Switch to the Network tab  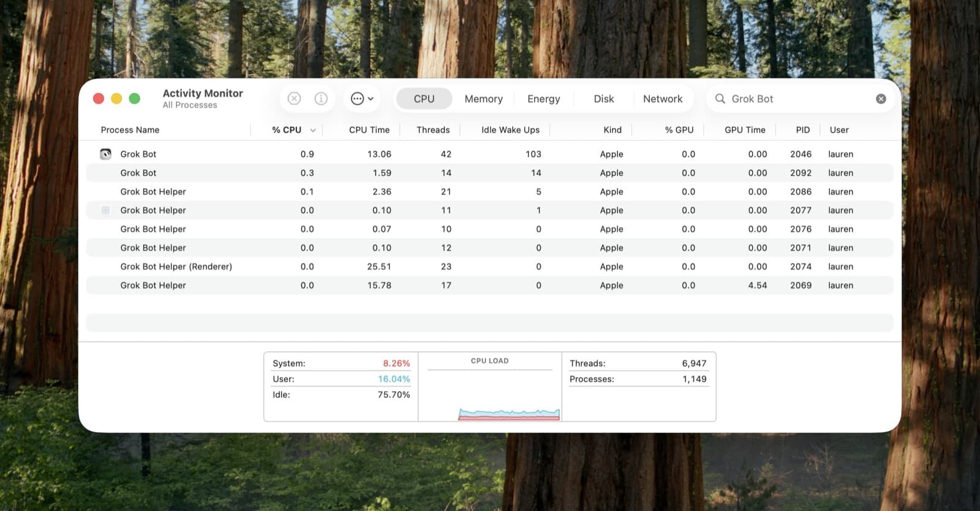tap(663, 99)
